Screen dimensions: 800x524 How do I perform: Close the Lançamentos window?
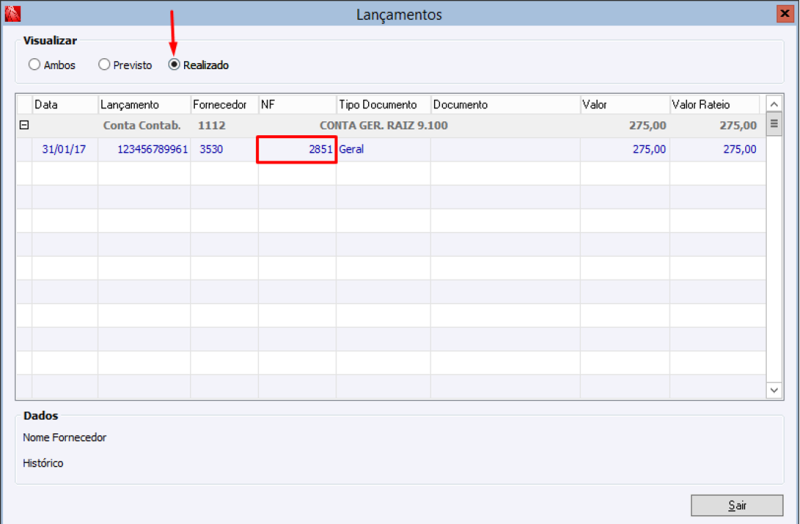tap(784, 14)
